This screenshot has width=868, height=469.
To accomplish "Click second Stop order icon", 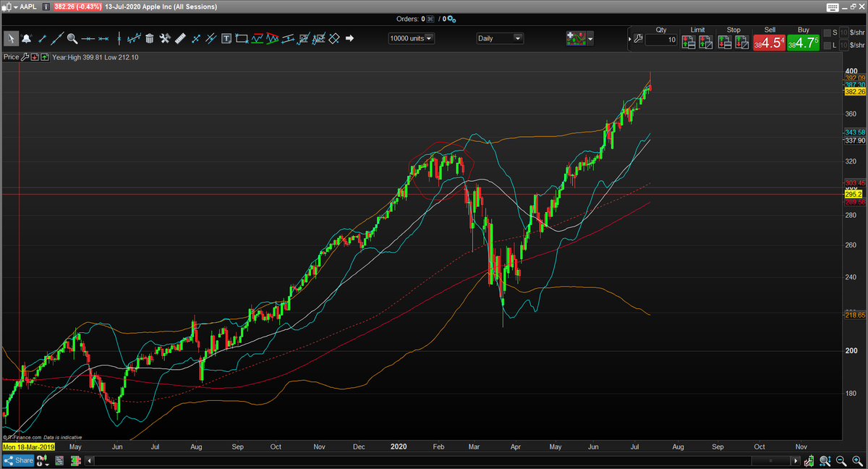I will 742,42.
